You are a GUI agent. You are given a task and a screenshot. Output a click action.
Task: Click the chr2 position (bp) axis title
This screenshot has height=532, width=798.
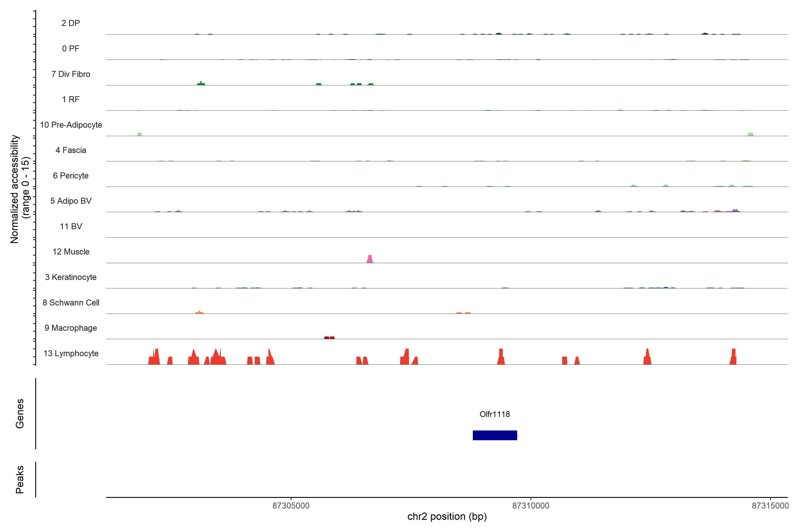tap(447, 517)
